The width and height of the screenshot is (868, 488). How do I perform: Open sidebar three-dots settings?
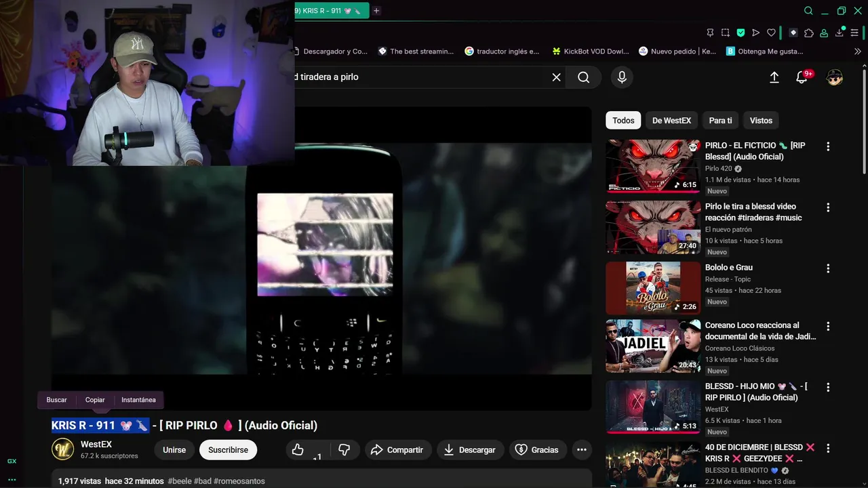click(x=12, y=479)
